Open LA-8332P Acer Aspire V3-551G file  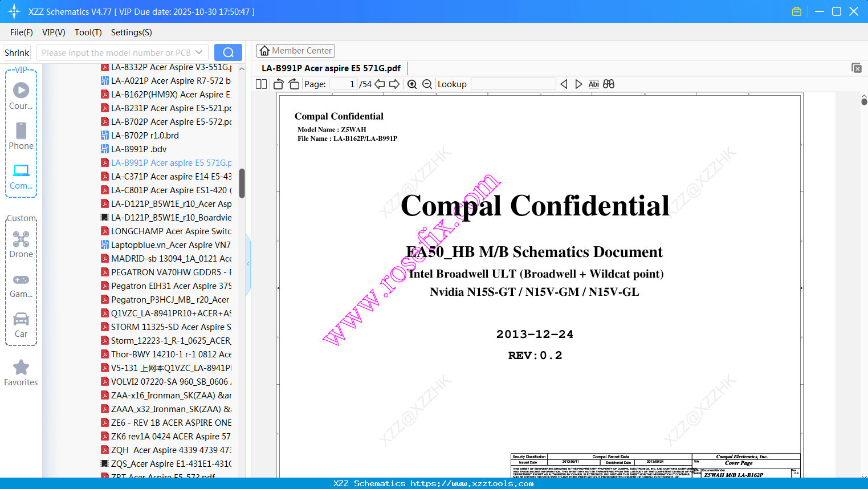pyautogui.click(x=166, y=67)
